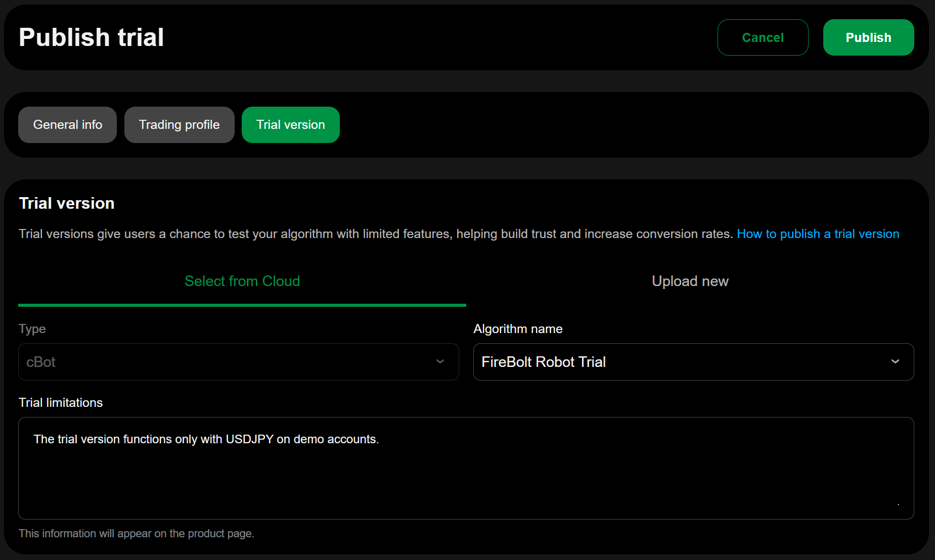Open the Trading profile tab
935x560 pixels.
tap(180, 125)
